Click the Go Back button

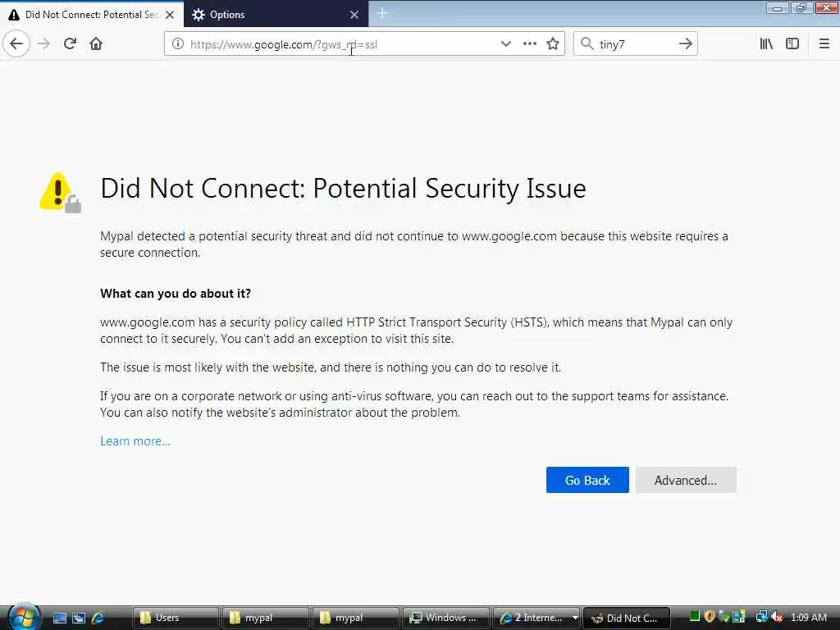pos(587,480)
